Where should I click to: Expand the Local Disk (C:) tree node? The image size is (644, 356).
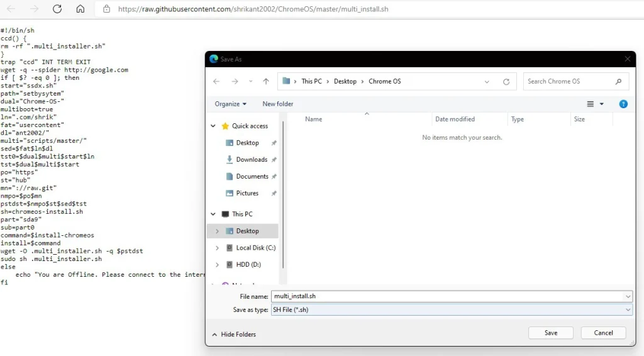[217, 248]
